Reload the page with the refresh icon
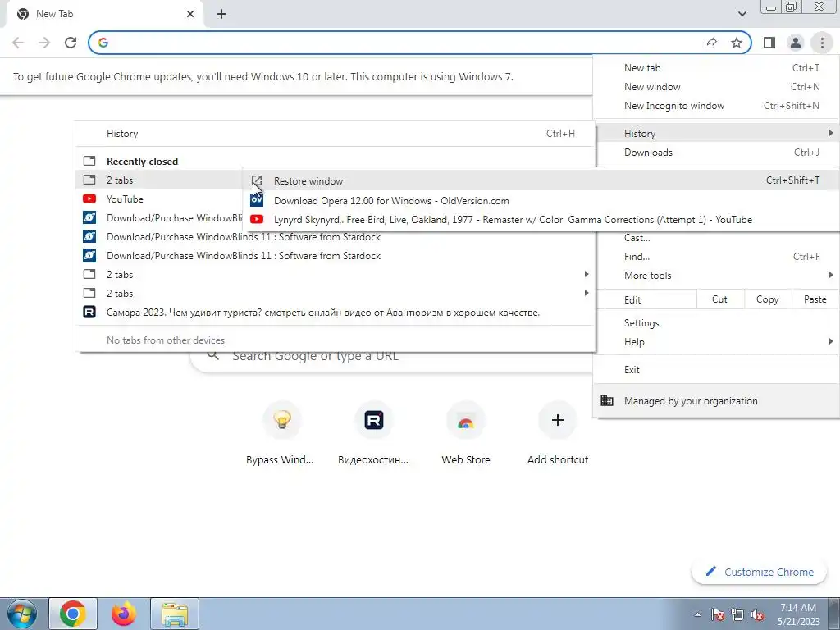The height and width of the screenshot is (630, 840). tap(71, 43)
